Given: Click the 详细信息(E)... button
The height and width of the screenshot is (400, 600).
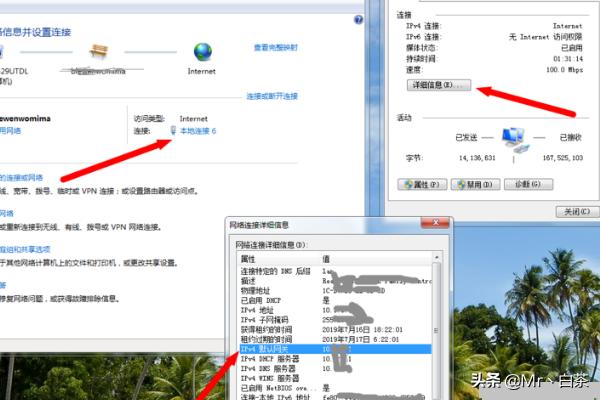Looking at the screenshot, I should [439, 85].
